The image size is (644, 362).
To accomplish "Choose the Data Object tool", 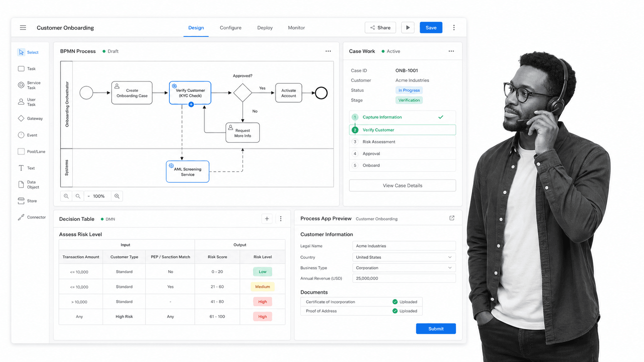I will point(29,185).
